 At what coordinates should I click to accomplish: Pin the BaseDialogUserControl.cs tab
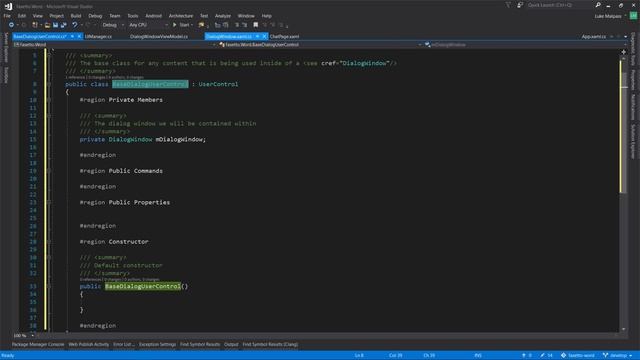72,36
